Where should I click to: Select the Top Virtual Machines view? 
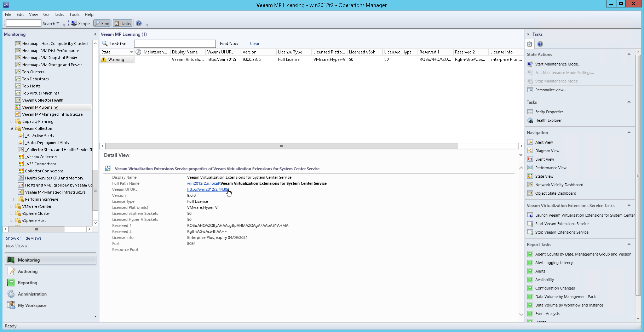[40, 93]
